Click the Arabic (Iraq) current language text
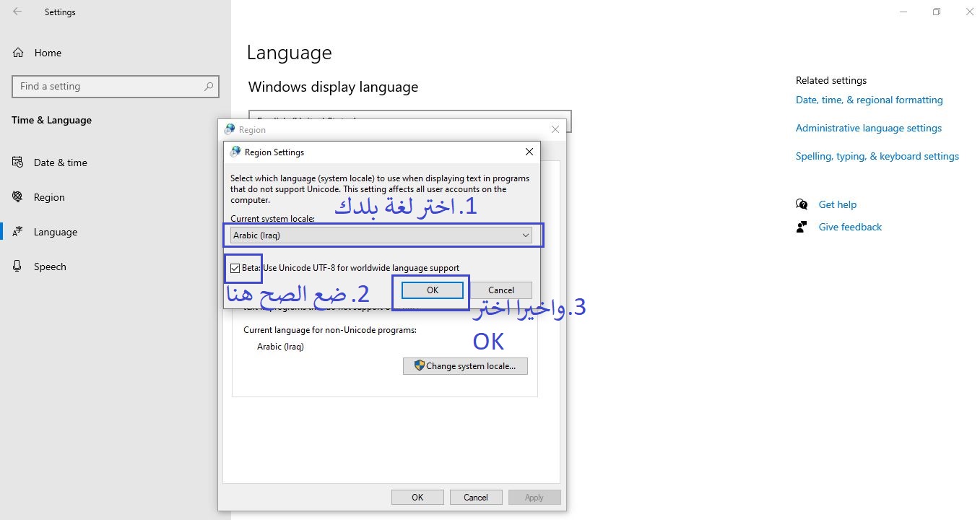Viewport: 980px width, 520px height. click(x=280, y=347)
